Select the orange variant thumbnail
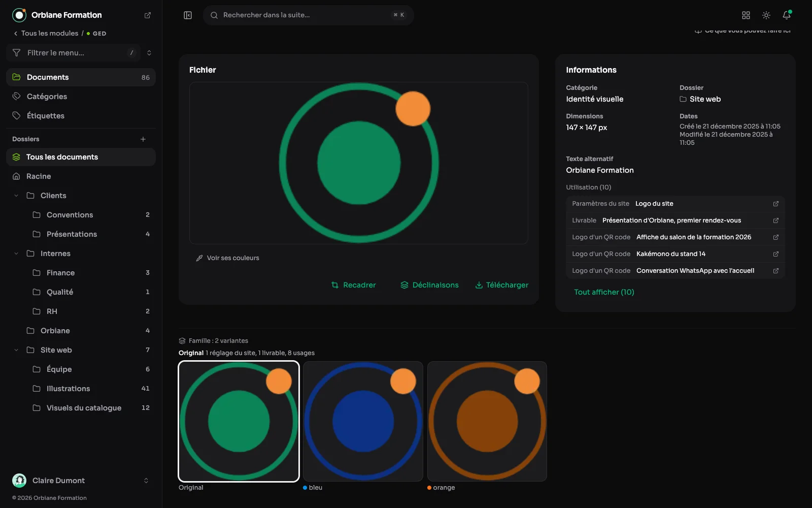This screenshot has width=812, height=508. tap(487, 421)
